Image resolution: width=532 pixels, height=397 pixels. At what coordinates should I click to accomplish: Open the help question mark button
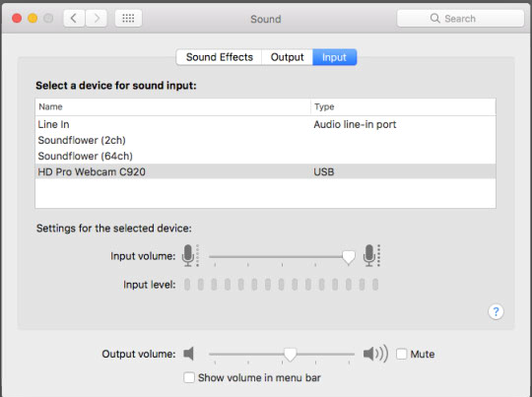click(x=496, y=311)
